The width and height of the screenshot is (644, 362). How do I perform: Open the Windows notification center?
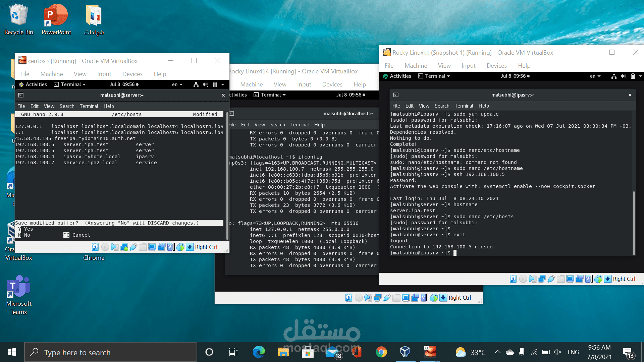coord(628,352)
